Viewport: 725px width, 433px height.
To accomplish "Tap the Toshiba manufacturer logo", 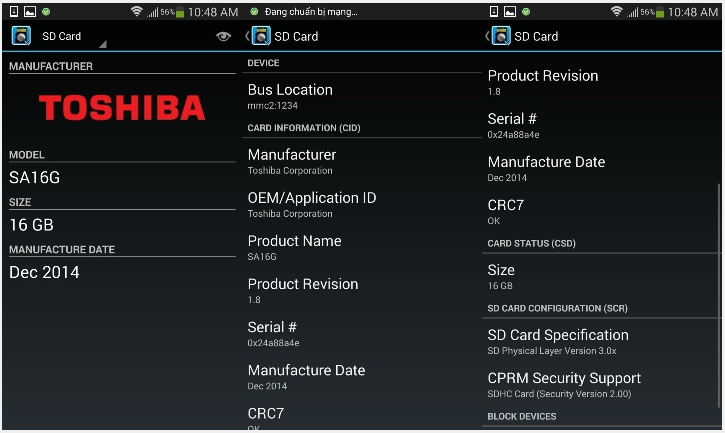I will coord(121,108).
